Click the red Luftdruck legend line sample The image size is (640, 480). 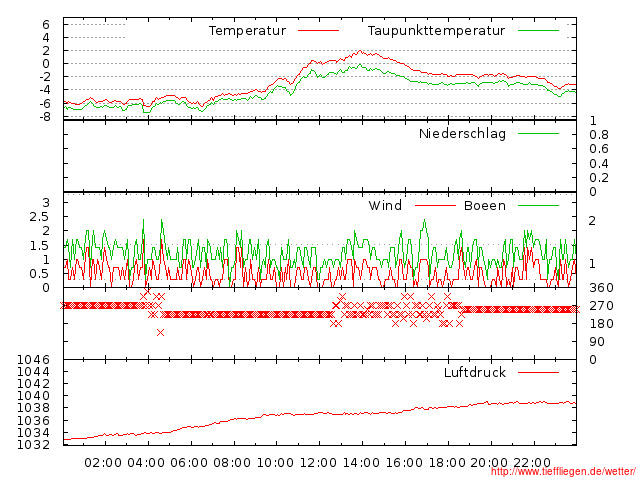coord(538,372)
